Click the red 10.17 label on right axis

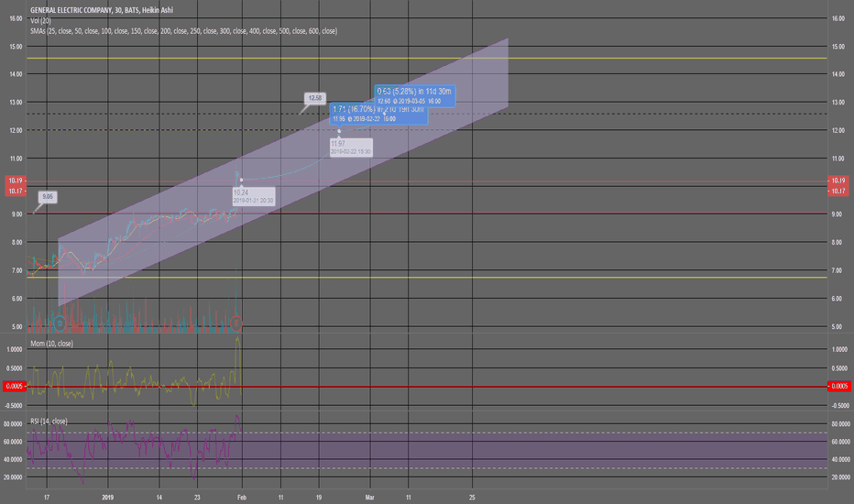[838, 191]
